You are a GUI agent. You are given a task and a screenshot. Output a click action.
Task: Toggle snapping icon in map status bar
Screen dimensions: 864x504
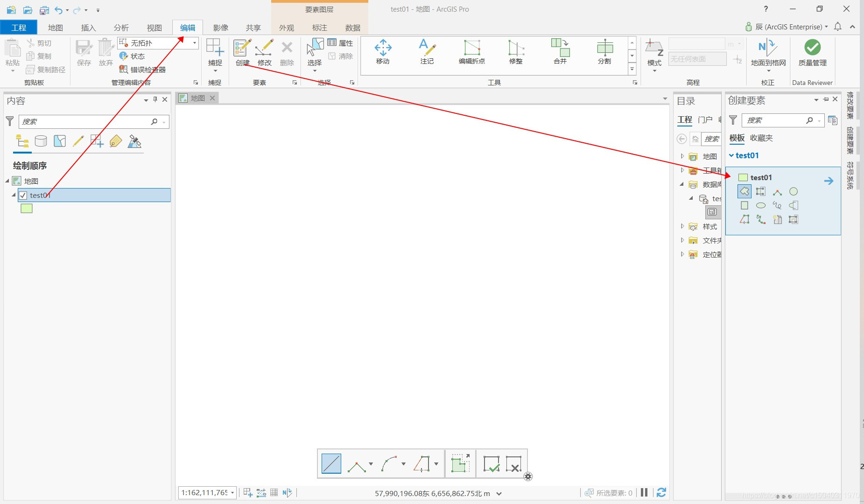pyautogui.click(x=248, y=492)
